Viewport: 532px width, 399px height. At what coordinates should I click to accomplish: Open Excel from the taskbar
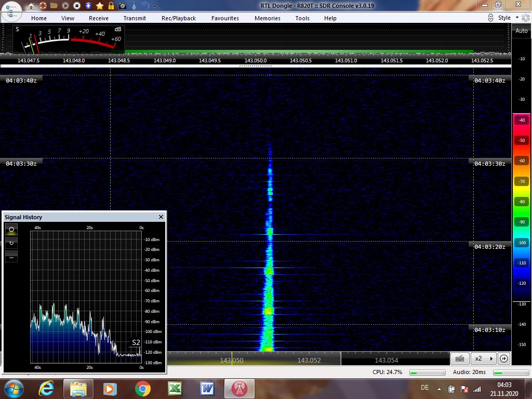pos(175,389)
